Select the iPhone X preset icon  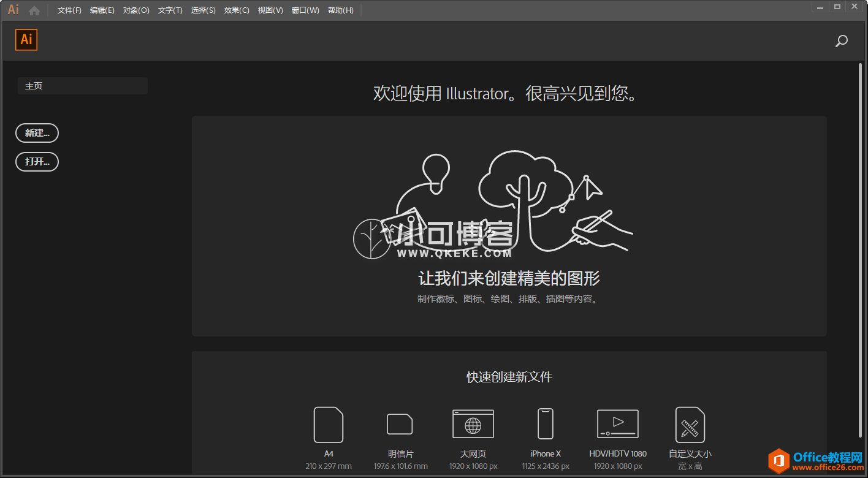(x=546, y=424)
